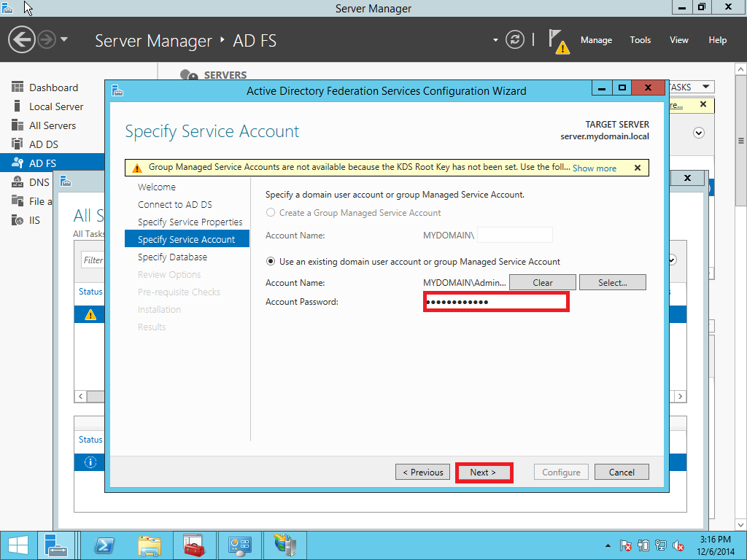Click the Next button in the wizard
The image size is (747, 560).
tap(484, 472)
